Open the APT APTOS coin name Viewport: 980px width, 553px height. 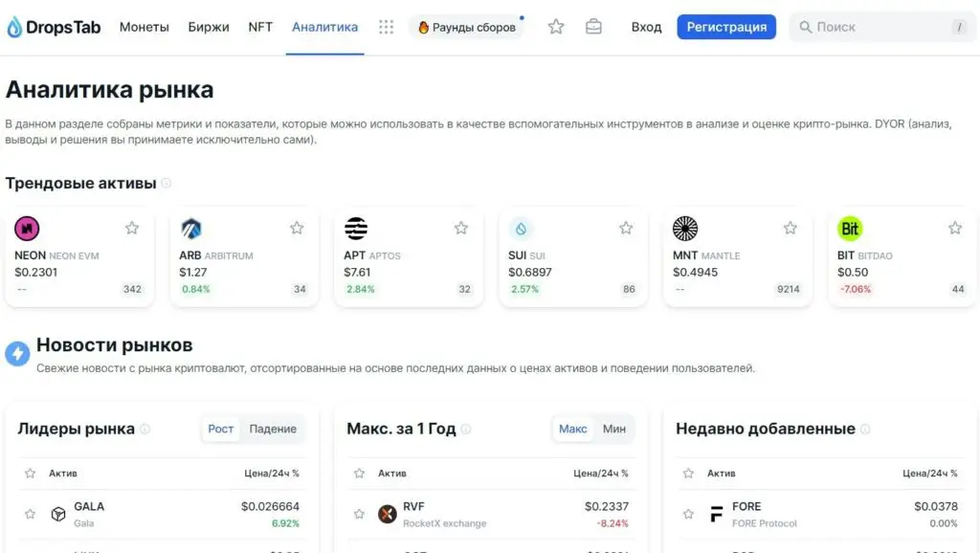(372, 255)
